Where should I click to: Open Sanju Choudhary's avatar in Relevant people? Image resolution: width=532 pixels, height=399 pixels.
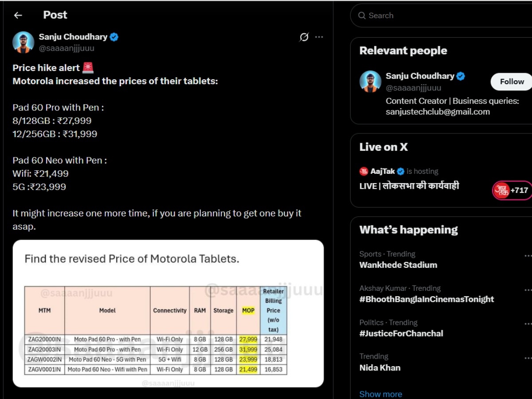(x=370, y=82)
